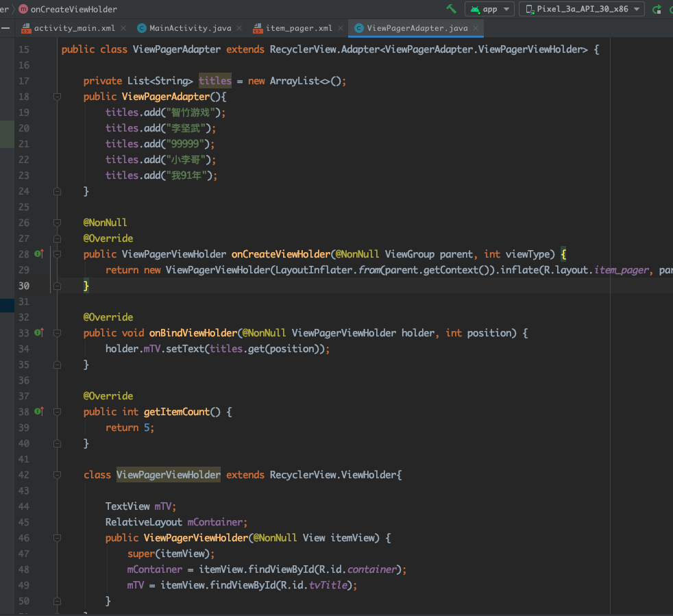Click the onBindViewHolder method name
Image resolution: width=673 pixels, height=616 pixels.
193,333
